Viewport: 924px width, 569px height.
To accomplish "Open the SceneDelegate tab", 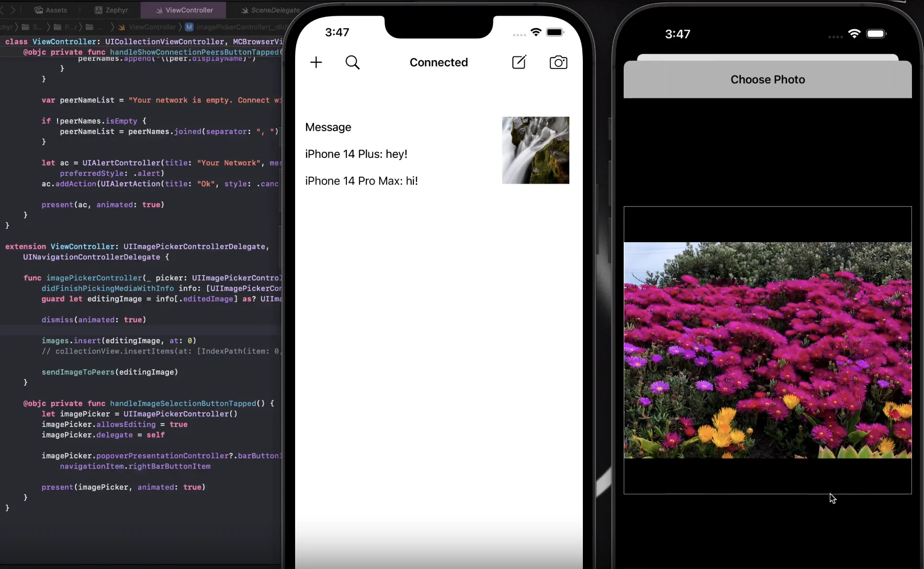I will coord(275,10).
